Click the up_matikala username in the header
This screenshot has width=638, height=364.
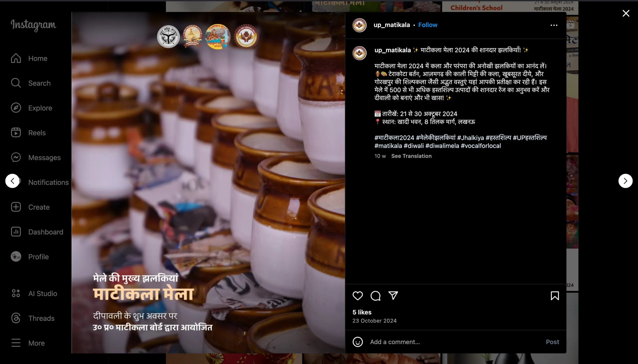click(392, 25)
